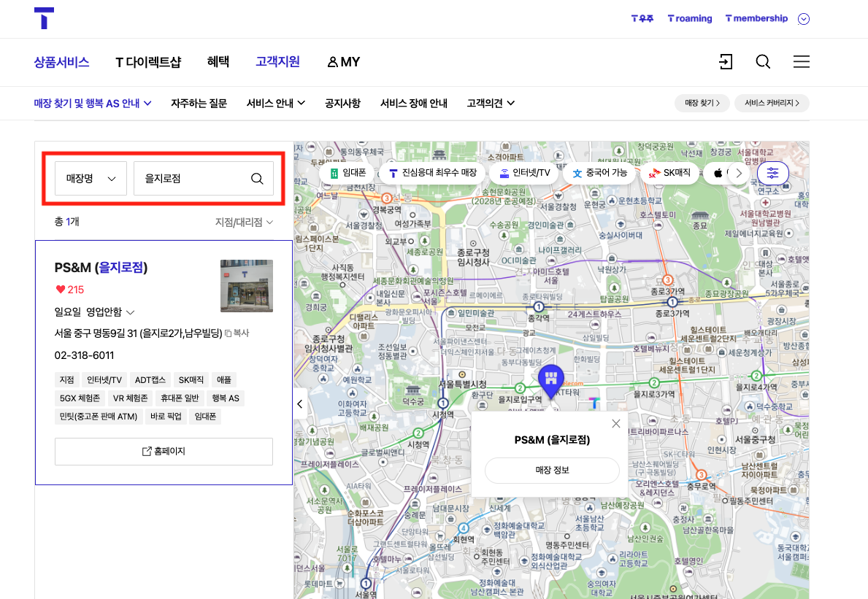Image resolution: width=868 pixels, height=599 pixels.
Task: Collapse the store list side panel arrow
Action: click(300, 403)
